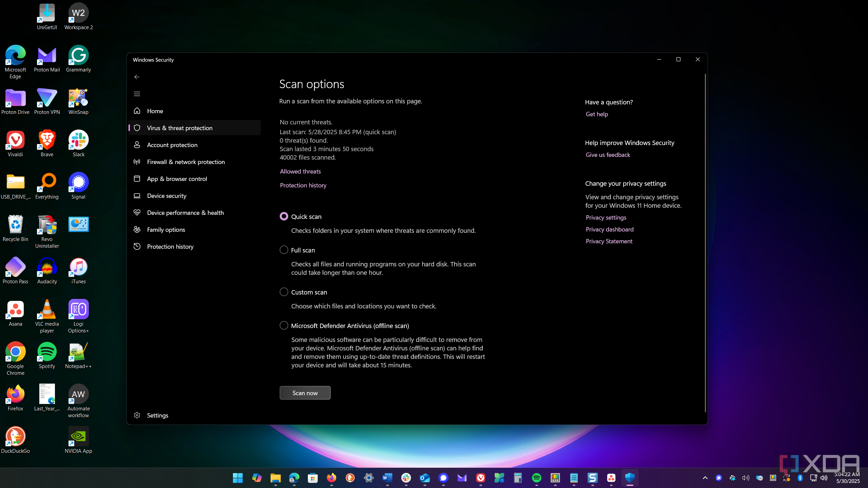Viewport: 868px width, 488px height.
Task: Click the Scan now button
Action: tap(305, 393)
